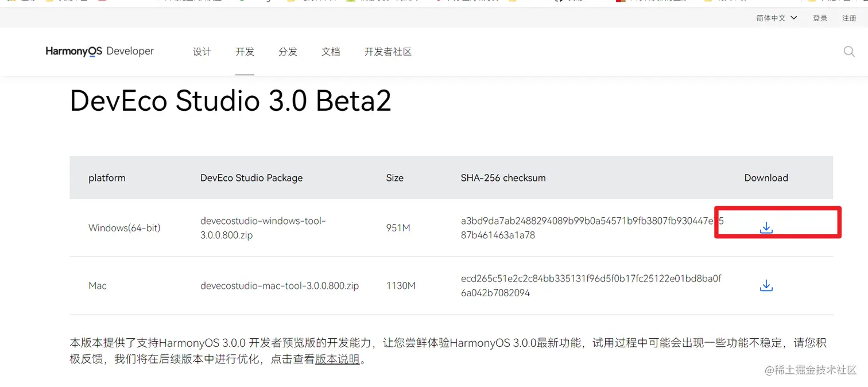The image size is (868, 387).
Task: Select devecostudio-mac-tool-3.0.0.800.zip file name
Action: point(280,285)
